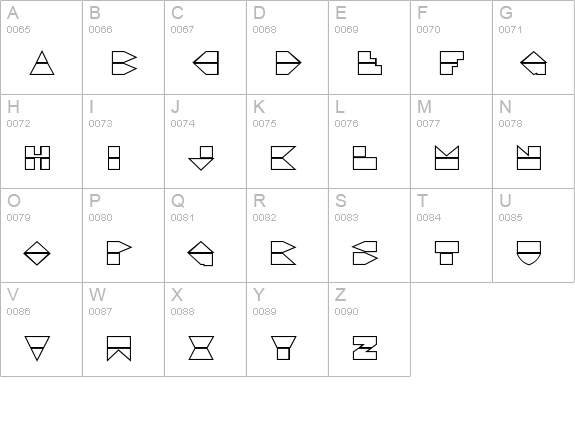Click the zigzag glyph for letter Z

click(365, 348)
